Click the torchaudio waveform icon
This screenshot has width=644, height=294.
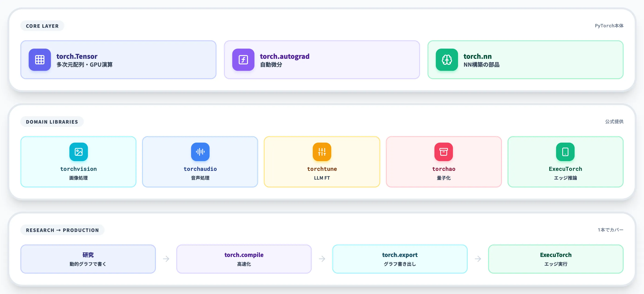point(200,152)
